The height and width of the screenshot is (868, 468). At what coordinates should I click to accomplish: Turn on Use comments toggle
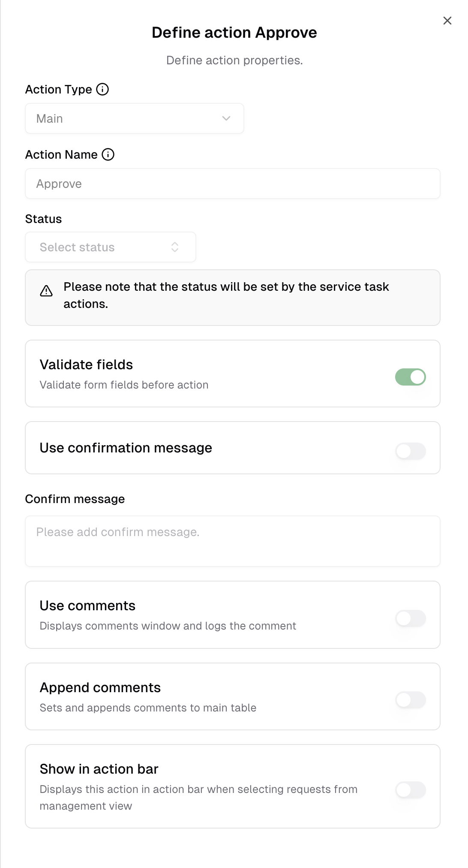point(410,618)
